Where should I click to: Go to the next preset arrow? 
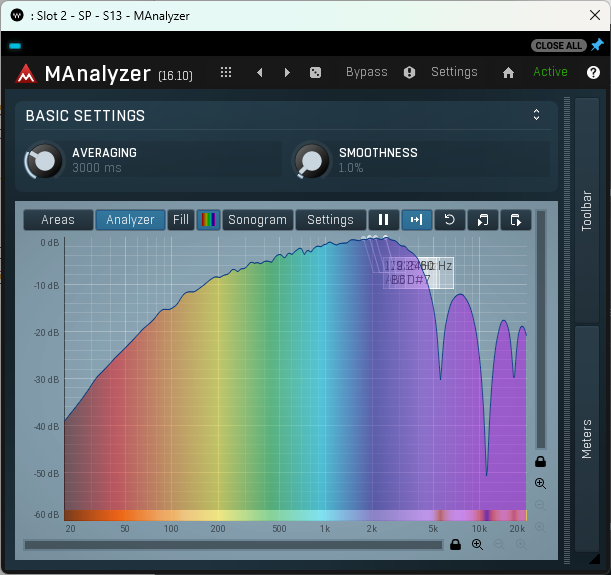coord(287,72)
